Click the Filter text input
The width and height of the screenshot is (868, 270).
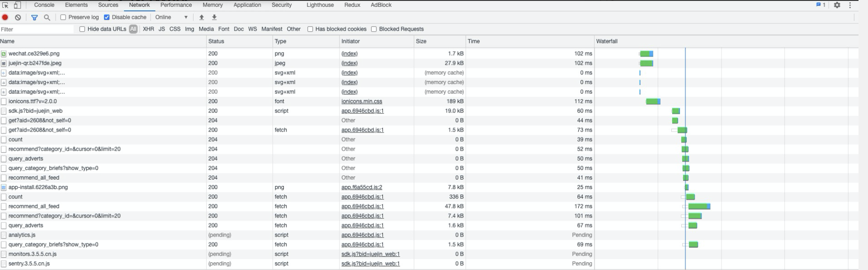pyautogui.click(x=37, y=29)
